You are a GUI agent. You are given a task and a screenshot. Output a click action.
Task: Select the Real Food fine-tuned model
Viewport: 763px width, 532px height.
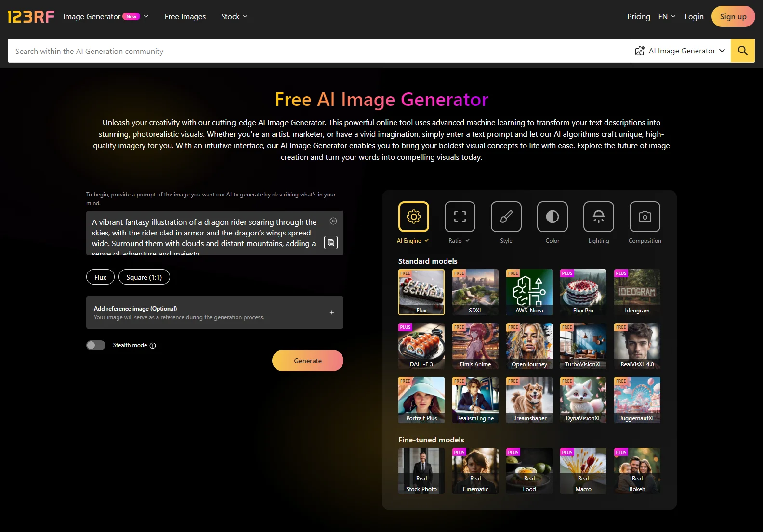pos(529,471)
